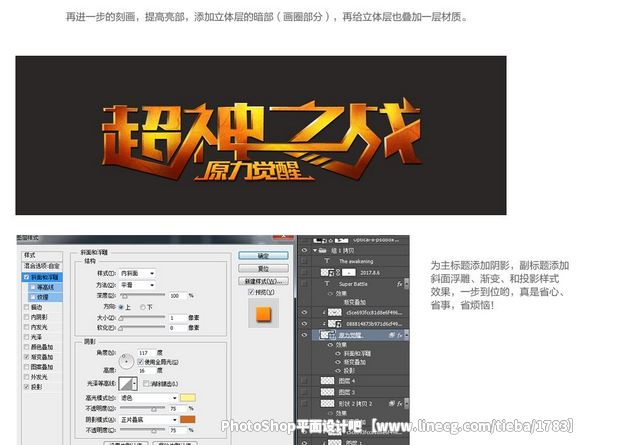Image resolution: width=629 pixels, height=445 pixels.
Task: Click the 确定 OK button
Action: (263, 256)
